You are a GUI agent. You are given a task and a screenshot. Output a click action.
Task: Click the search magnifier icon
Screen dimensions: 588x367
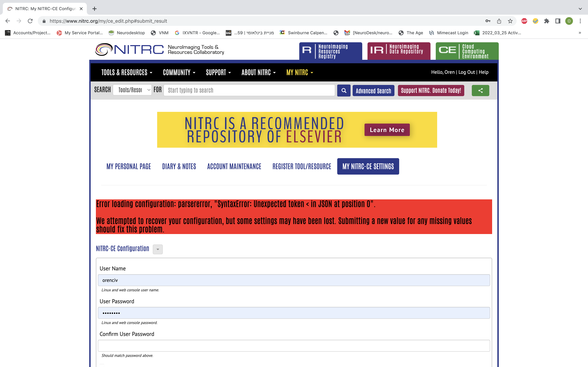tap(344, 91)
